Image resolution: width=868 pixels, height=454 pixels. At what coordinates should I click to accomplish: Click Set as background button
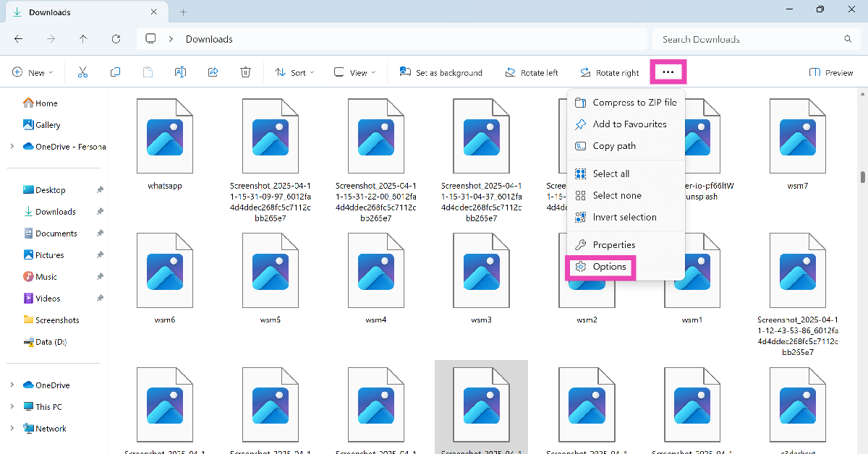[x=441, y=72]
